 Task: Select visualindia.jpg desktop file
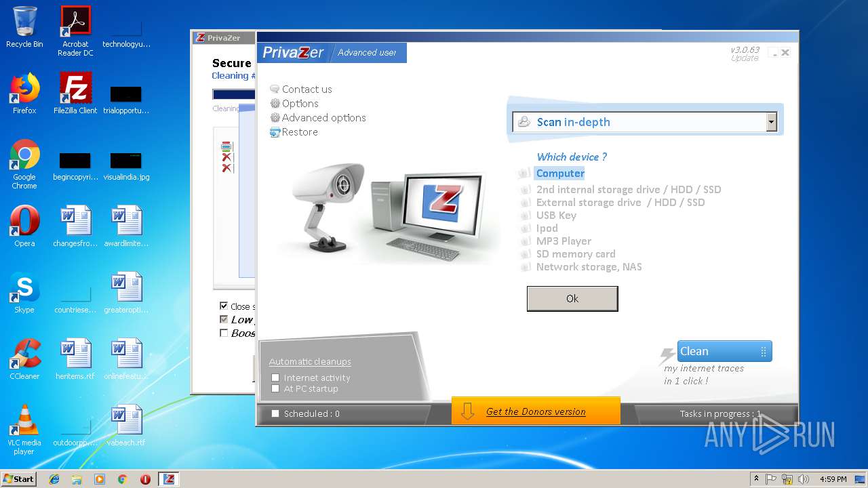126,166
